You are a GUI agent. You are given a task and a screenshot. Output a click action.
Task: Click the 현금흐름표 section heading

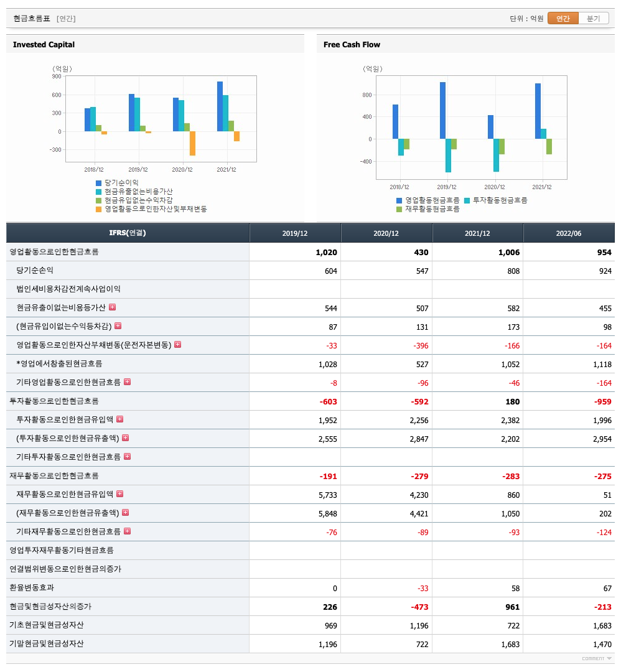tap(32, 19)
